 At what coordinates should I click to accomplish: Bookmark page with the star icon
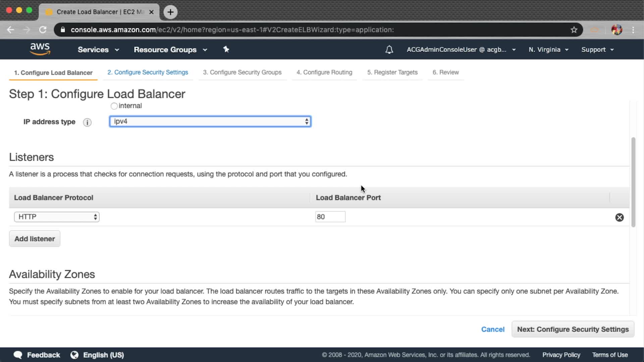[574, 30]
